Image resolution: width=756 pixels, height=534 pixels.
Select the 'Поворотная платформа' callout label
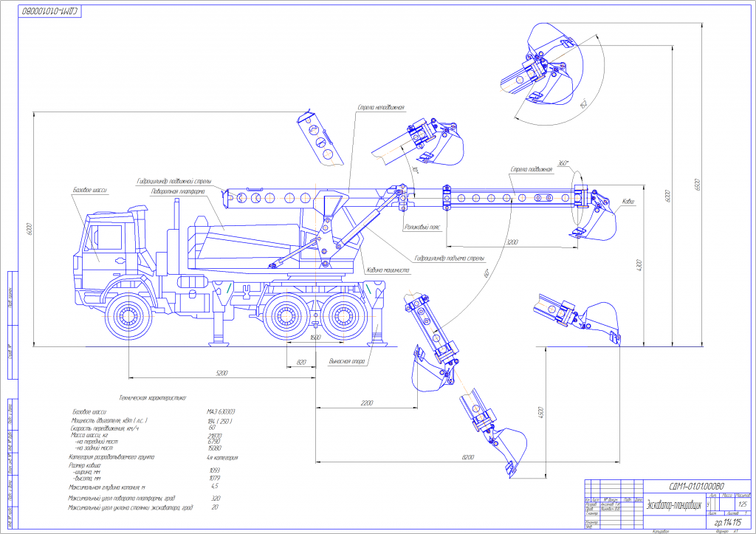(x=178, y=191)
